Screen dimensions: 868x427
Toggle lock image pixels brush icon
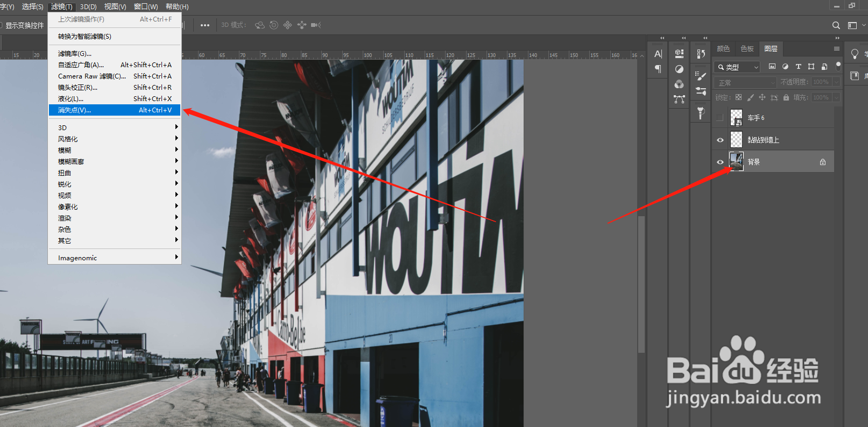[x=750, y=97]
